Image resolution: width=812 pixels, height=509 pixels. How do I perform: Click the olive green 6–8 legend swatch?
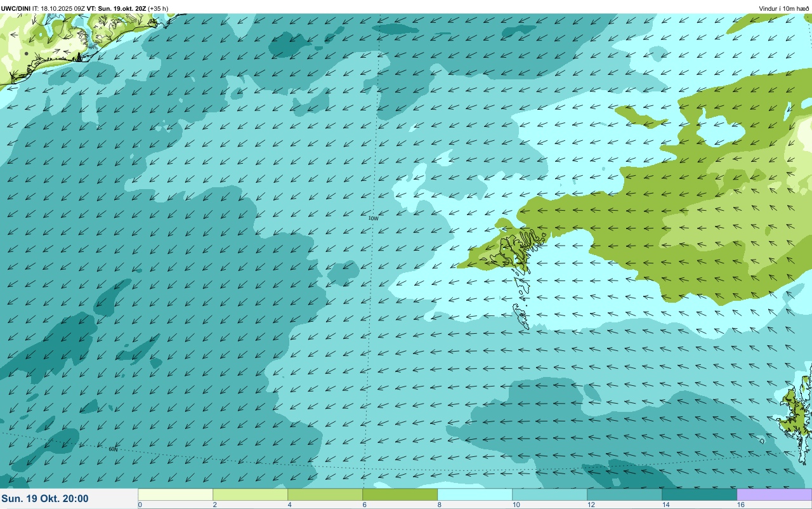400,494
